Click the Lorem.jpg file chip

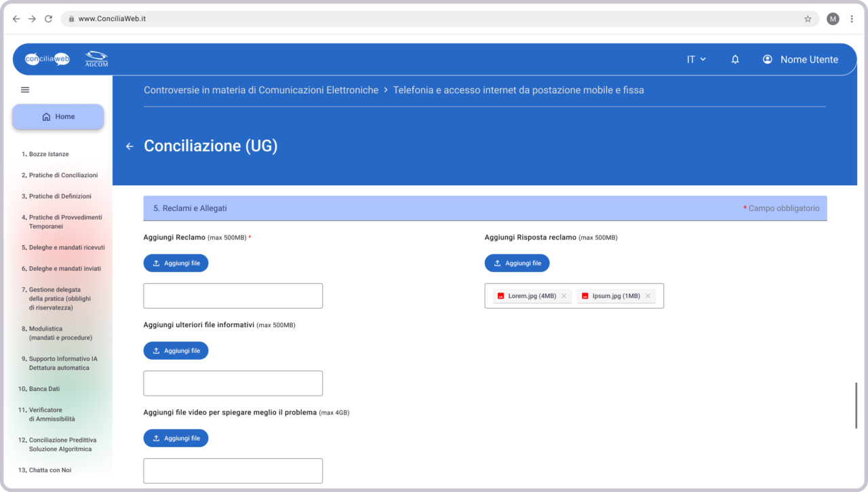click(x=532, y=296)
